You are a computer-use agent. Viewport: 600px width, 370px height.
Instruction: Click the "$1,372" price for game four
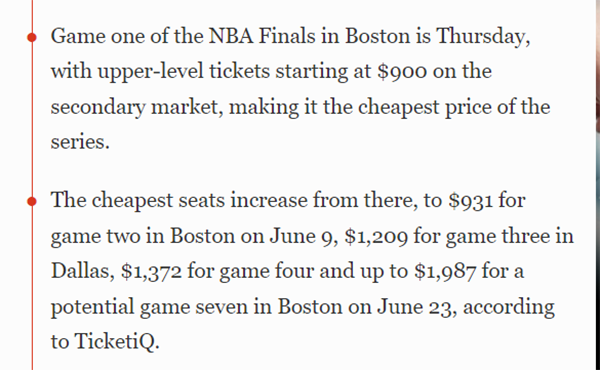tap(151, 271)
